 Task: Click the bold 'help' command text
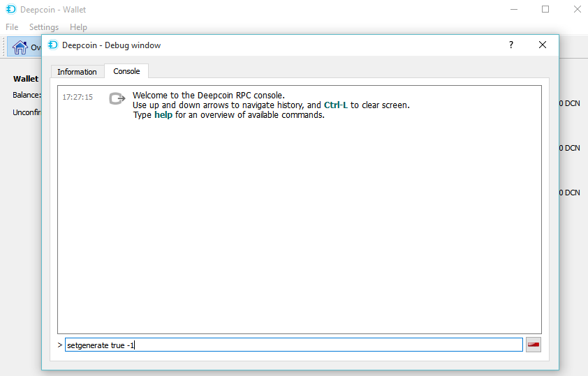(x=163, y=114)
